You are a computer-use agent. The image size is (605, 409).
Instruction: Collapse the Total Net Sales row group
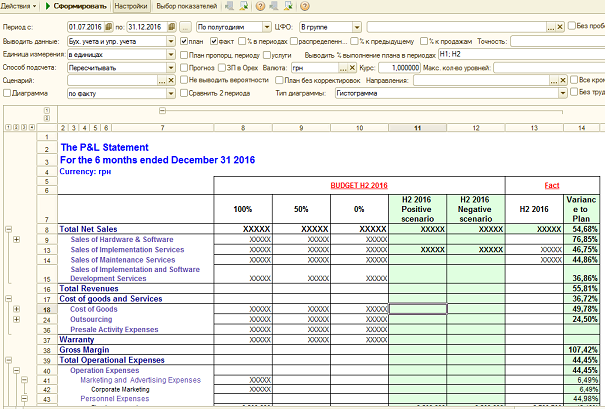[x=7, y=230]
